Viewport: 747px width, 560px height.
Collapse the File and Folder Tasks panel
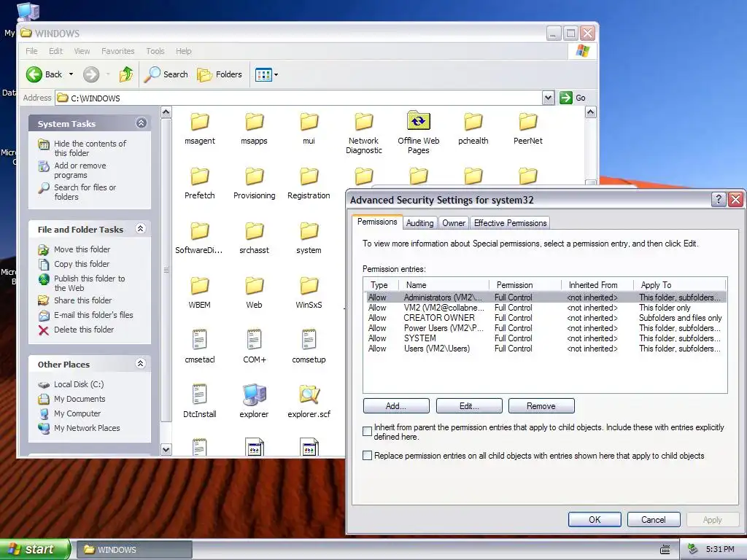tap(141, 228)
